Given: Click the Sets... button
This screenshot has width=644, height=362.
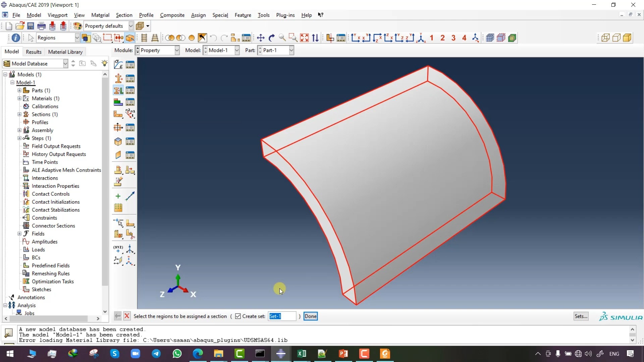Looking at the screenshot, I should [x=581, y=316].
